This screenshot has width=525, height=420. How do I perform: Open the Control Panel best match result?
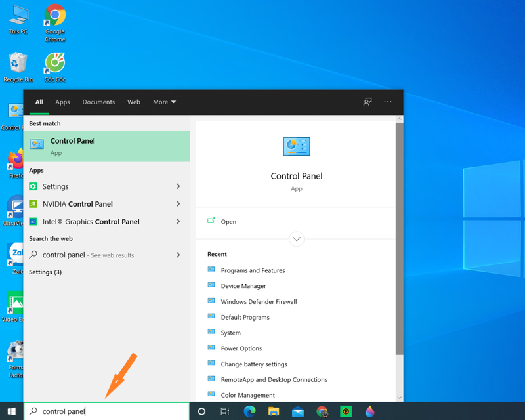(106, 146)
